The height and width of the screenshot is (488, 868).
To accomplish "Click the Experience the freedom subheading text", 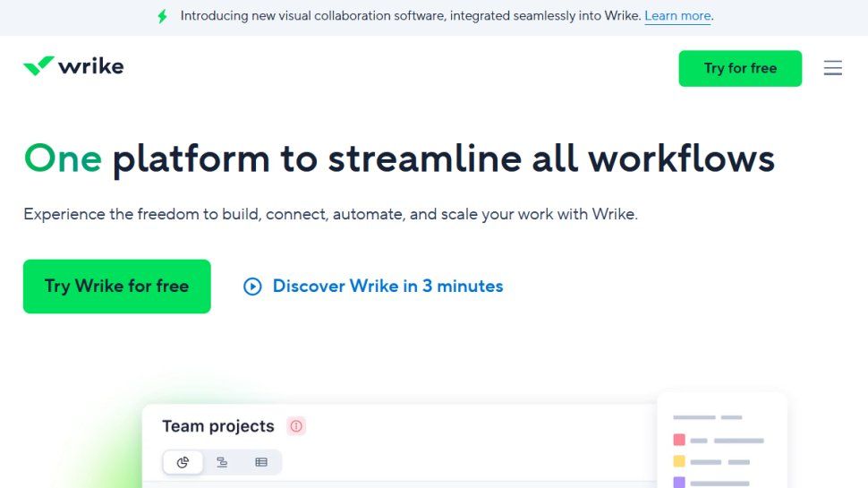I will coord(330,215).
